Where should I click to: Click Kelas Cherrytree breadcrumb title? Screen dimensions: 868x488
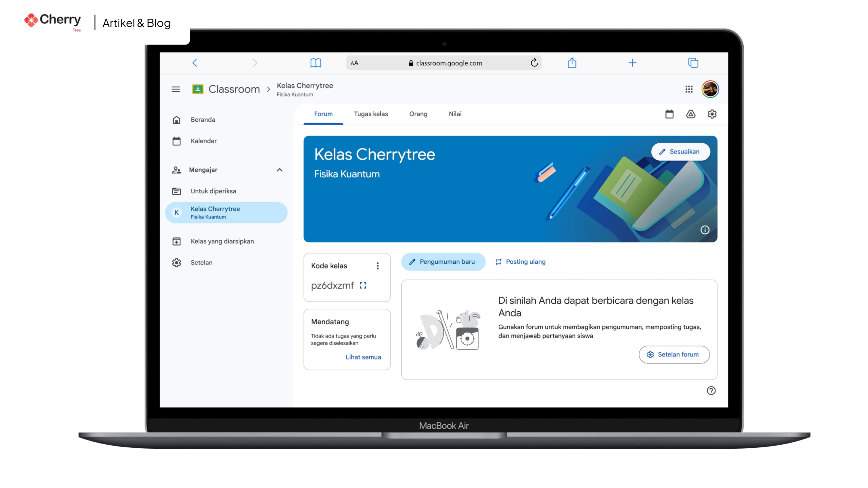[305, 86]
